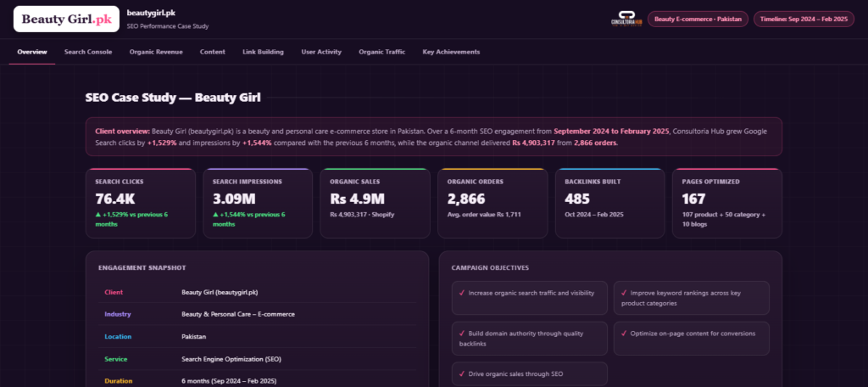Open the User Activity tab
The width and height of the screenshot is (868, 387).
coord(321,52)
